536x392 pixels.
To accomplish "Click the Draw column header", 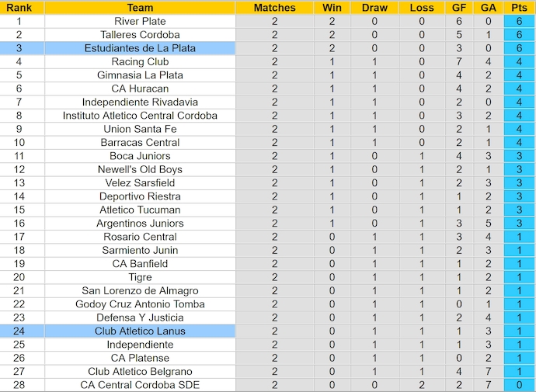I will click(x=374, y=8).
